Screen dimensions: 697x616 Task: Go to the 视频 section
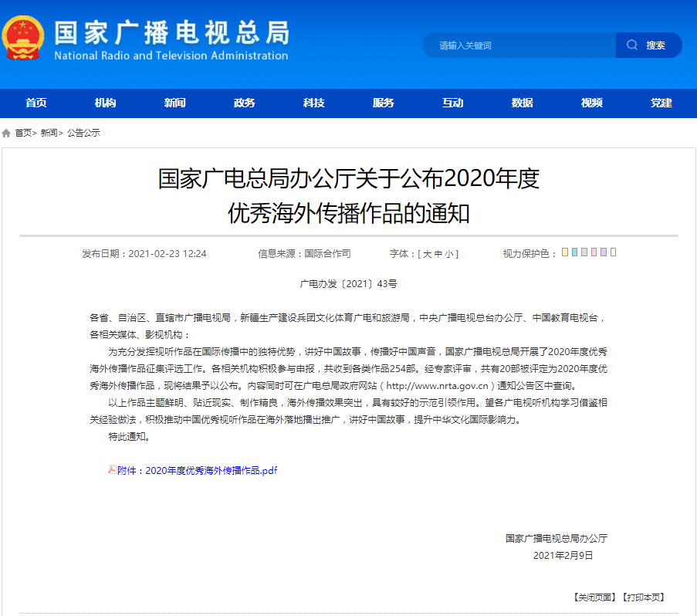tap(591, 103)
